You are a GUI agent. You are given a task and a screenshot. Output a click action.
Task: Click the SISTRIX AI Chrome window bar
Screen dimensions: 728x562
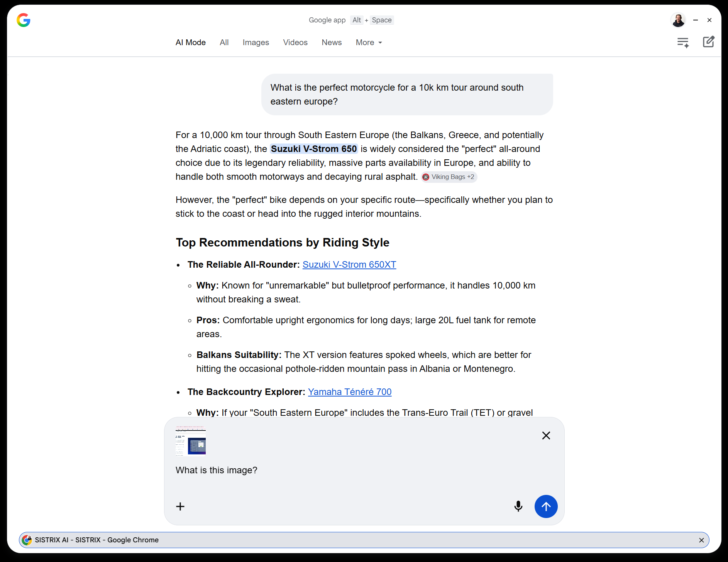pos(347,540)
